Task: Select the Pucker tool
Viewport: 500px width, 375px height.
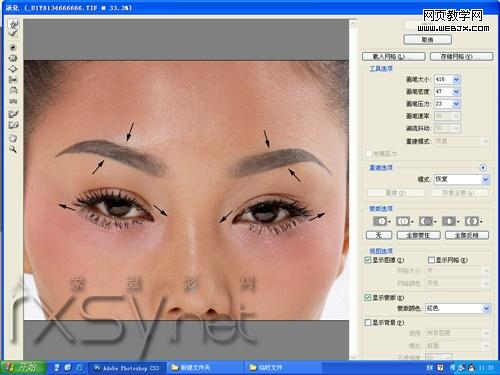Action: 13,58
